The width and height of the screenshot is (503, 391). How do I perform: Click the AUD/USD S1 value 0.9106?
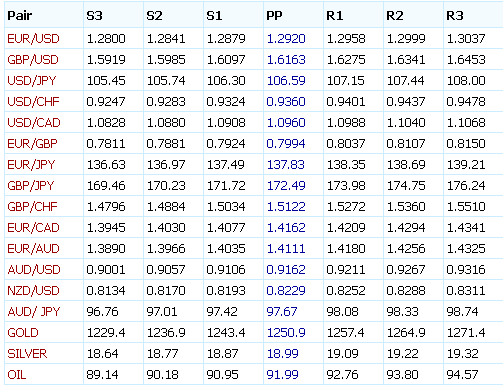(226, 270)
